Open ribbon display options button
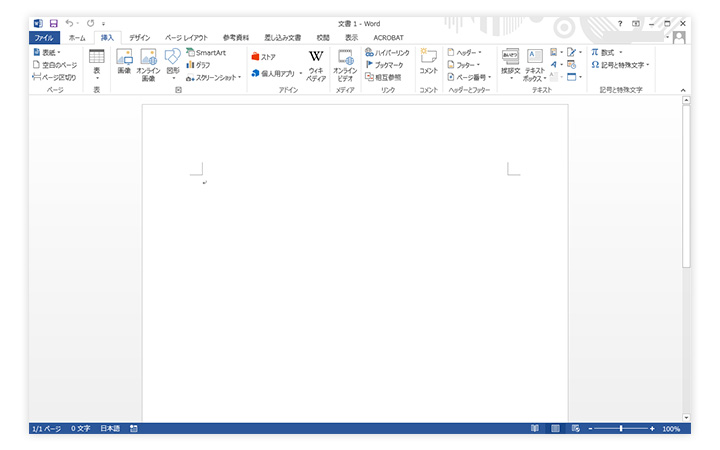The height and width of the screenshot is (450, 720). [636, 23]
